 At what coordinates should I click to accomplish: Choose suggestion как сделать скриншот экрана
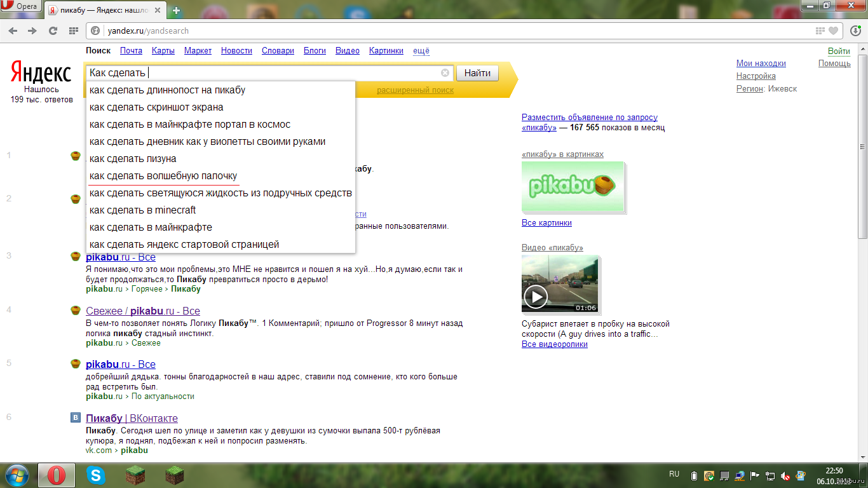[220, 107]
